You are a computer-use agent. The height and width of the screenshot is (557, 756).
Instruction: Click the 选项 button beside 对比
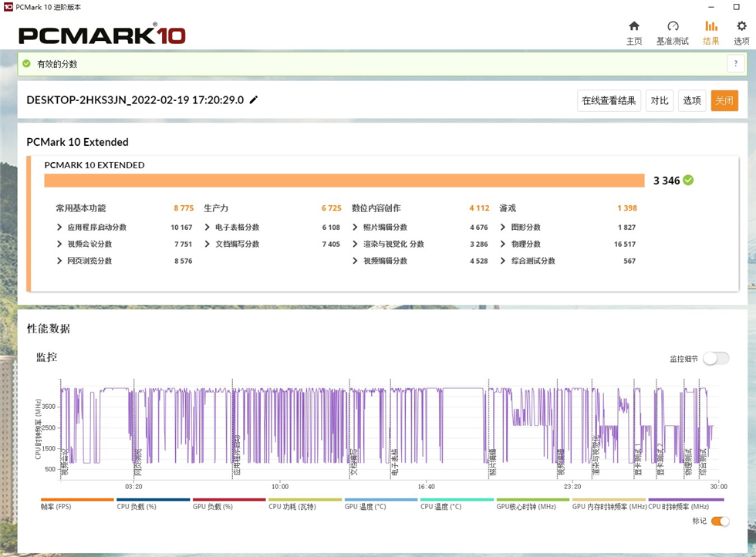coord(692,100)
